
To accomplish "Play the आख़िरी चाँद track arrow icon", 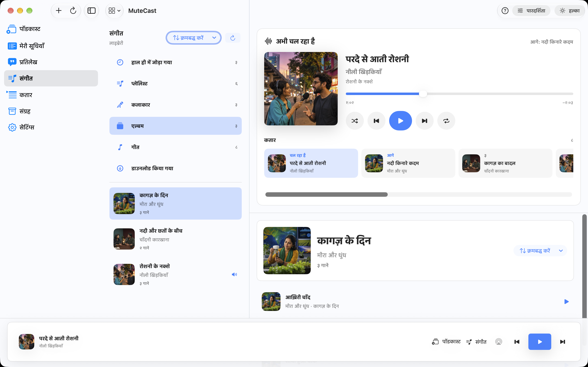I will [x=566, y=302].
